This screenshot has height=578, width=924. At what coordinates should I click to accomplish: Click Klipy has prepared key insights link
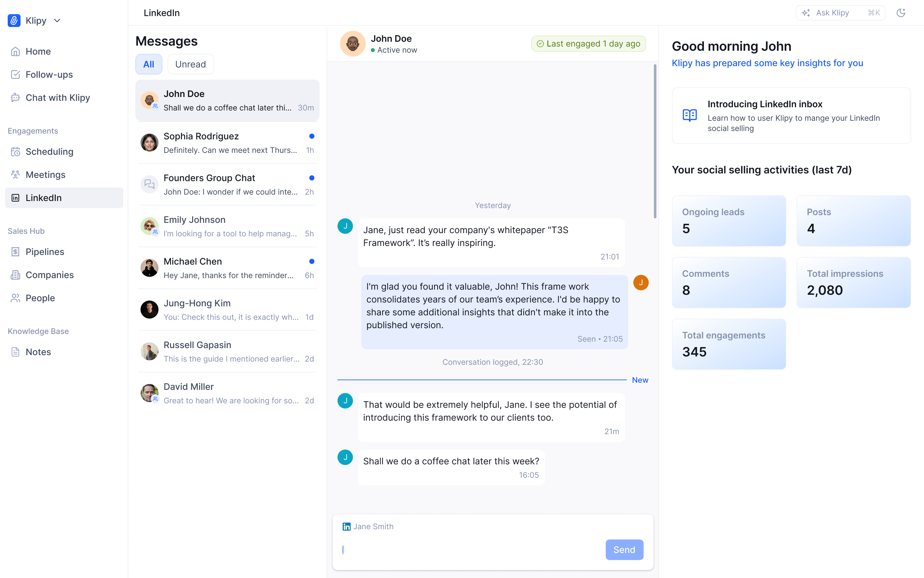(767, 63)
